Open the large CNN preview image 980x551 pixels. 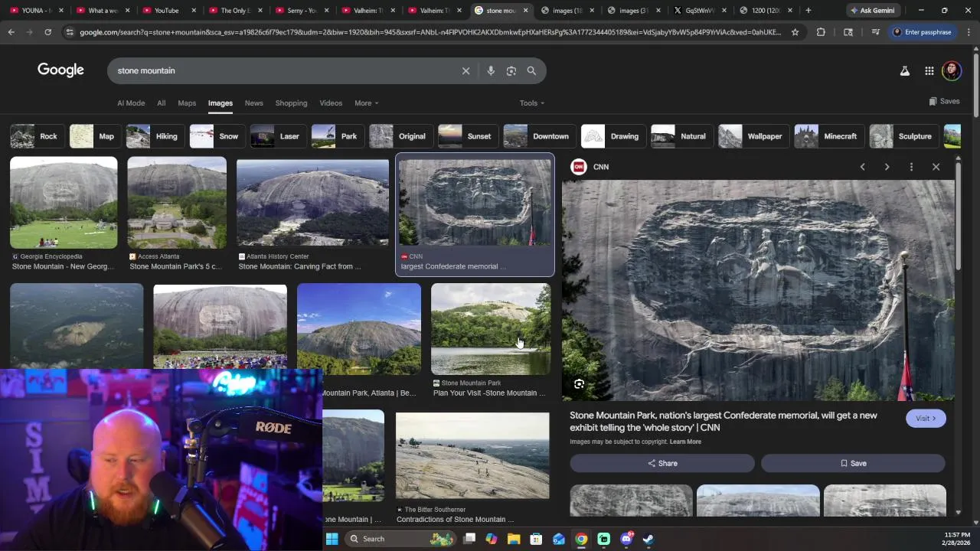758,290
